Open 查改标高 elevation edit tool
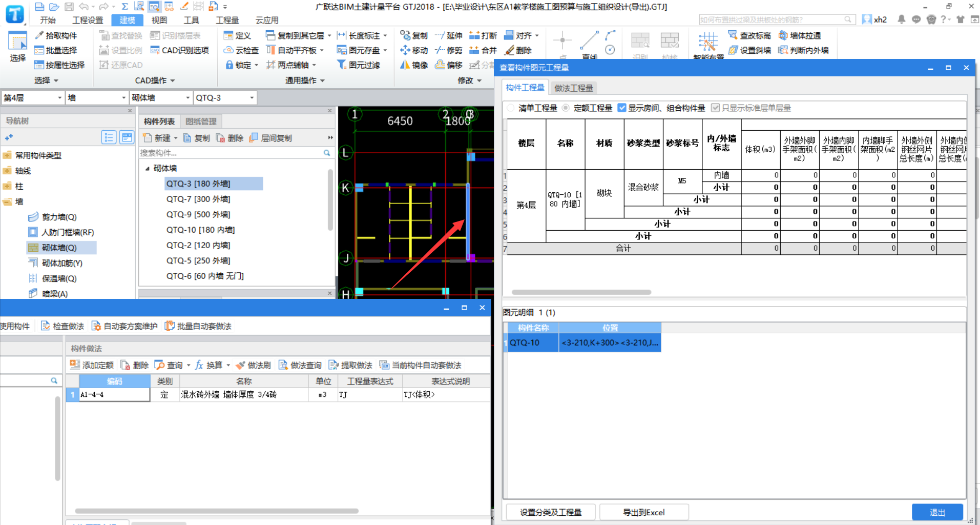This screenshot has height=525, width=980. 749,35
